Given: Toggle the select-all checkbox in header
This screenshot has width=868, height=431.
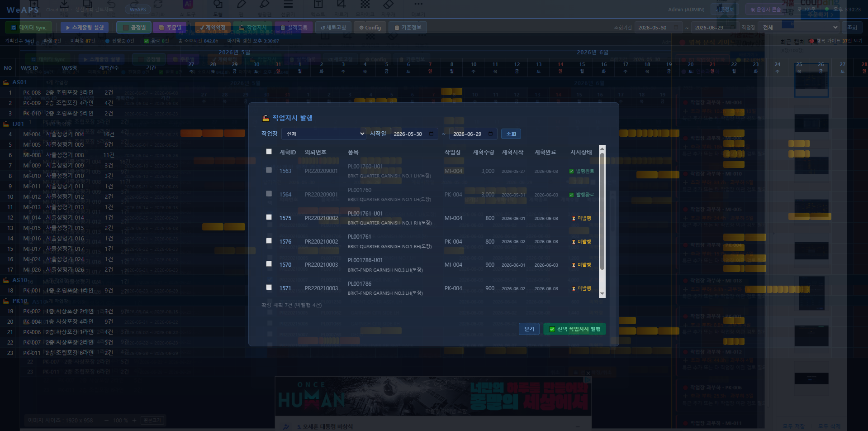Looking at the screenshot, I should [269, 152].
